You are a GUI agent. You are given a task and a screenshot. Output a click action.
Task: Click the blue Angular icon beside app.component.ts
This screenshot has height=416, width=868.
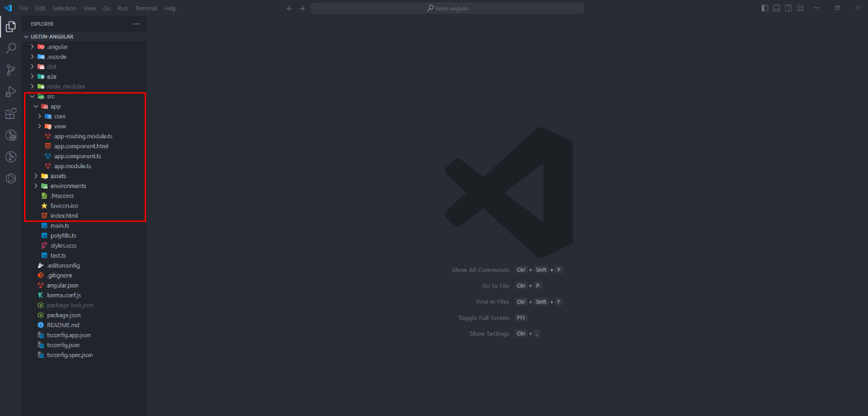pos(48,156)
